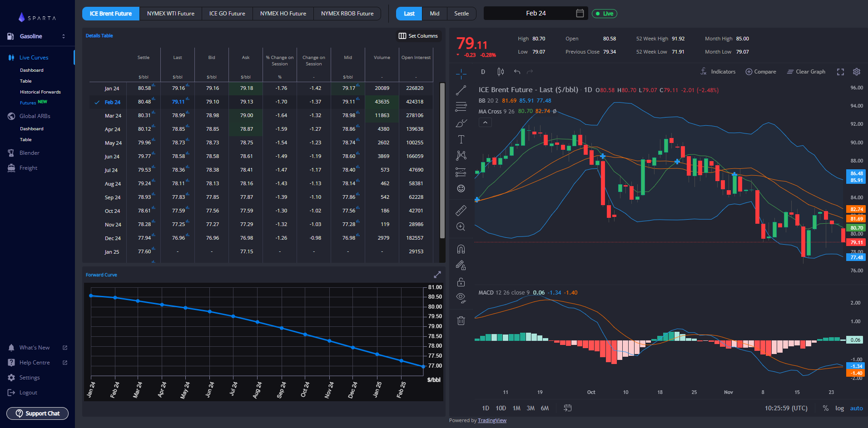Open Settings in the sidebar
The height and width of the screenshot is (428, 868).
point(24,378)
